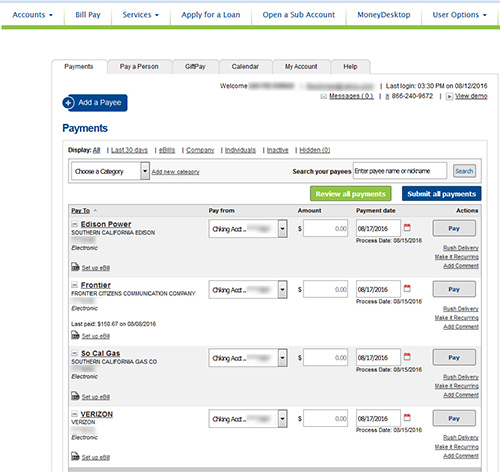500x474 pixels.
Task: Sort by the Pay To column header
Action: click(81, 211)
